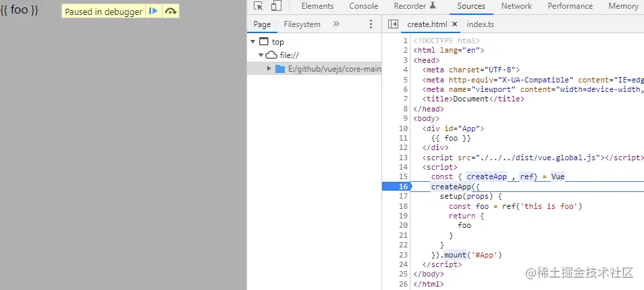
Task: Toggle the navigator sidebar panel icon
Action: 393,24
